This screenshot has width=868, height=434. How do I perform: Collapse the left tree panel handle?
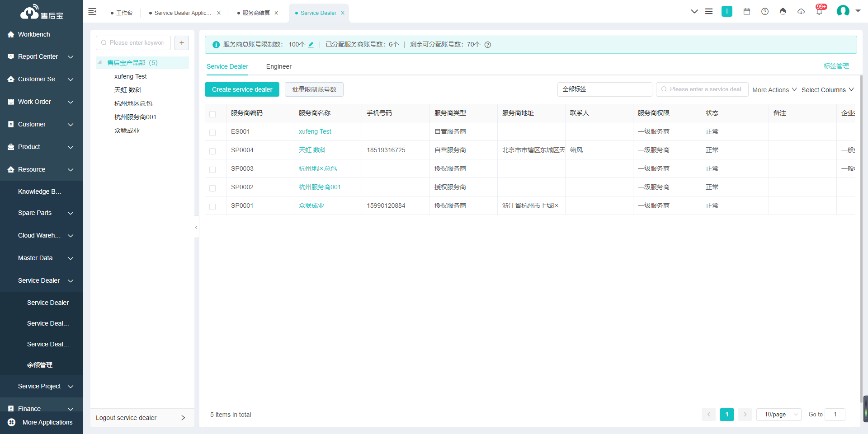pos(196,228)
